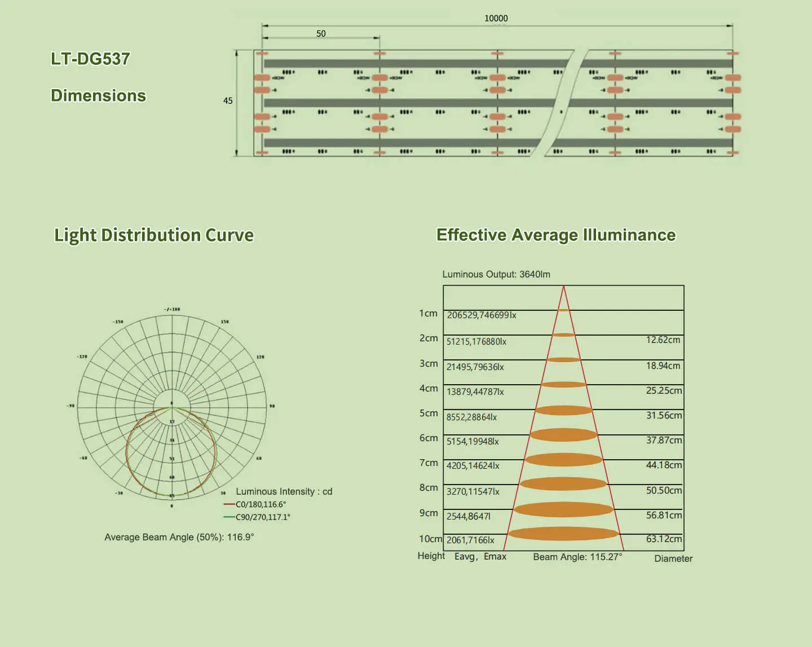The height and width of the screenshot is (647, 812).
Task: Click Average Beam Angle (50%): 116.9° text
Action: click(x=179, y=537)
